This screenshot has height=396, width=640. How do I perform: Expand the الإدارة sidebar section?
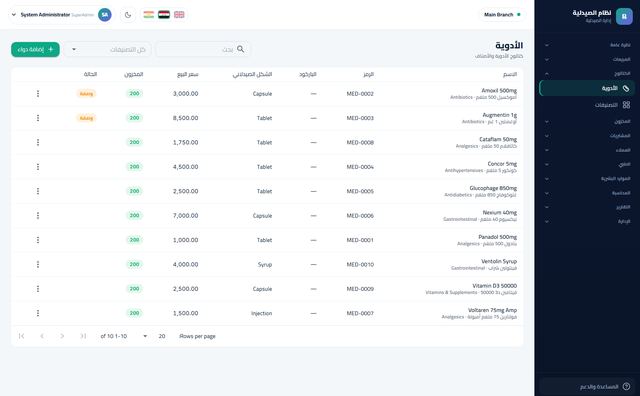point(587,221)
